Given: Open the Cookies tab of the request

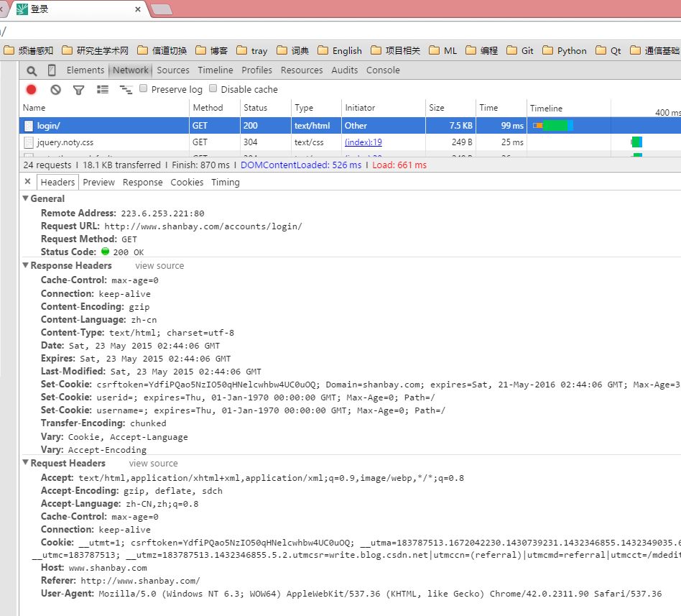Looking at the screenshot, I should tap(187, 183).
